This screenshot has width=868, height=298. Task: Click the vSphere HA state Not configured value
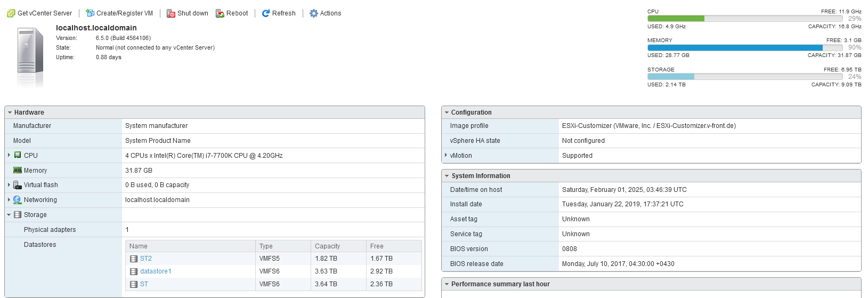[583, 141]
